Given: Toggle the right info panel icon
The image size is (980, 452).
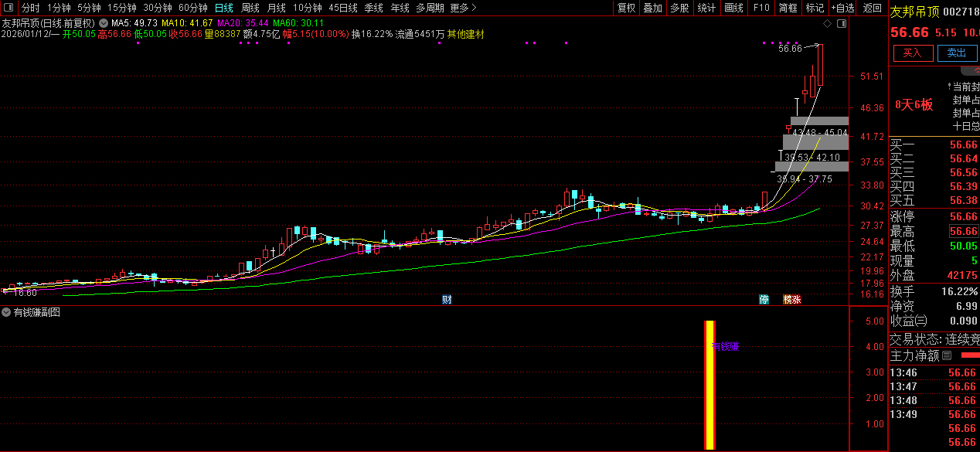Looking at the screenshot, I should (x=842, y=24).
